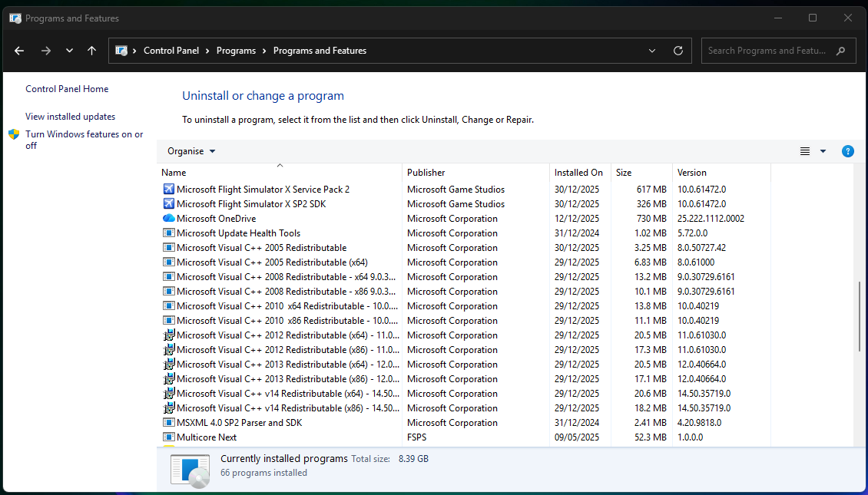The width and height of the screenshot is (868, 495).
Task: Click the Forward navigation arrow
Action: pyautogui.click(x=46, y=51)
